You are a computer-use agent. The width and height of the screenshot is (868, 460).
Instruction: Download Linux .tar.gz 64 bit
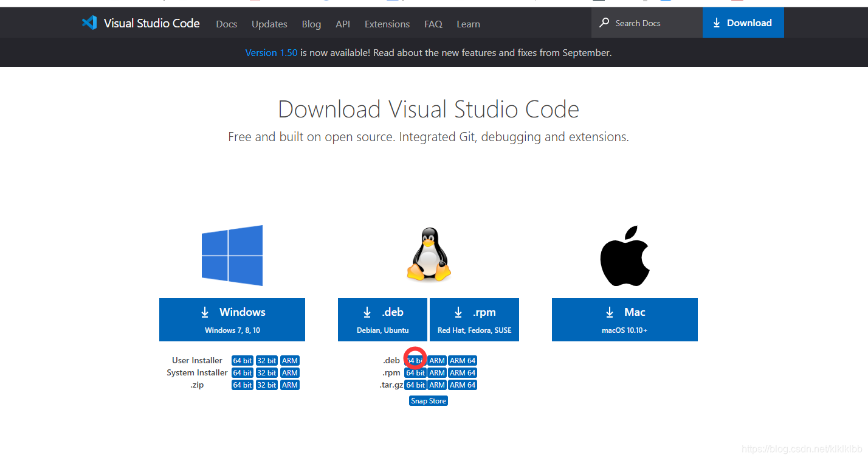pyautogui.click(x=415, y=385)
